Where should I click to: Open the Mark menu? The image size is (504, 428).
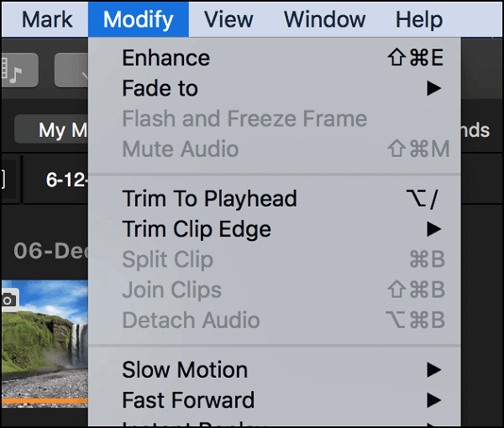pos(47,18)
